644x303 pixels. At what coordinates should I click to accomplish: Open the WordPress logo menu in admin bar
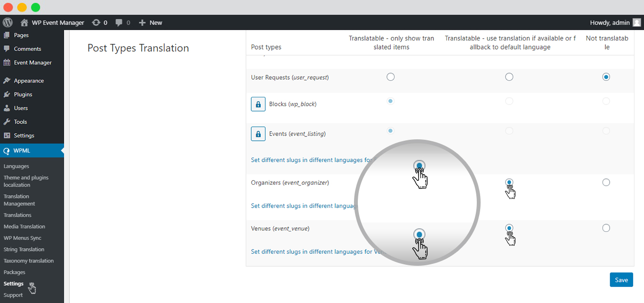pos(7,22)
